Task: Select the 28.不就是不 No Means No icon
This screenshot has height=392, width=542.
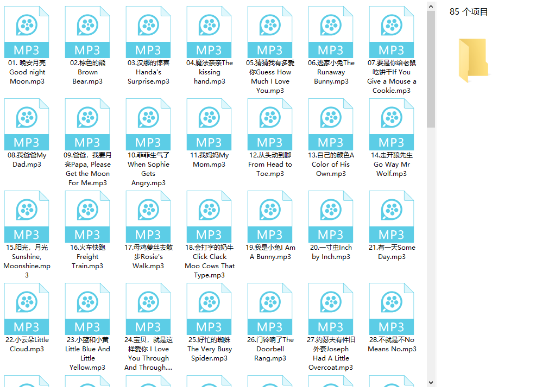Action: (392, 309)
